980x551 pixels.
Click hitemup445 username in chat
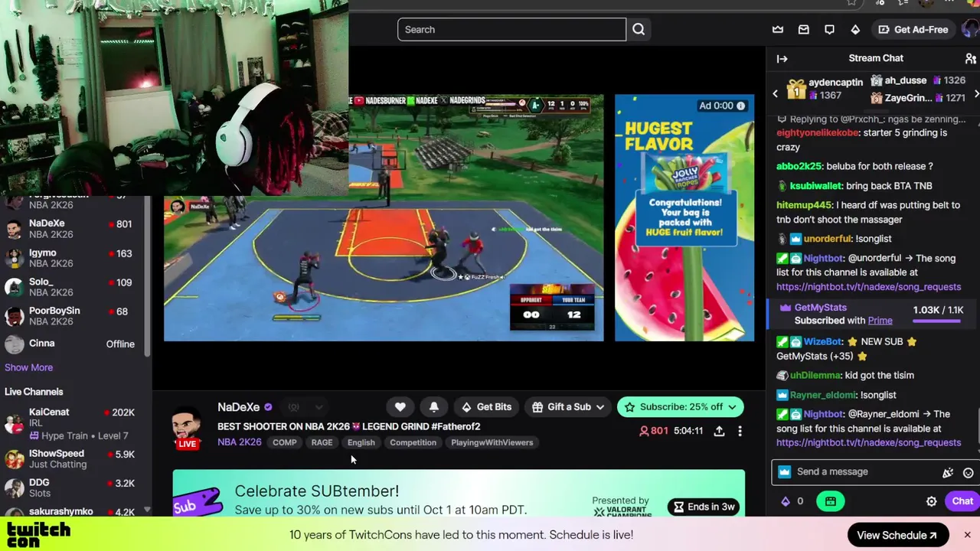click(804, 205)
